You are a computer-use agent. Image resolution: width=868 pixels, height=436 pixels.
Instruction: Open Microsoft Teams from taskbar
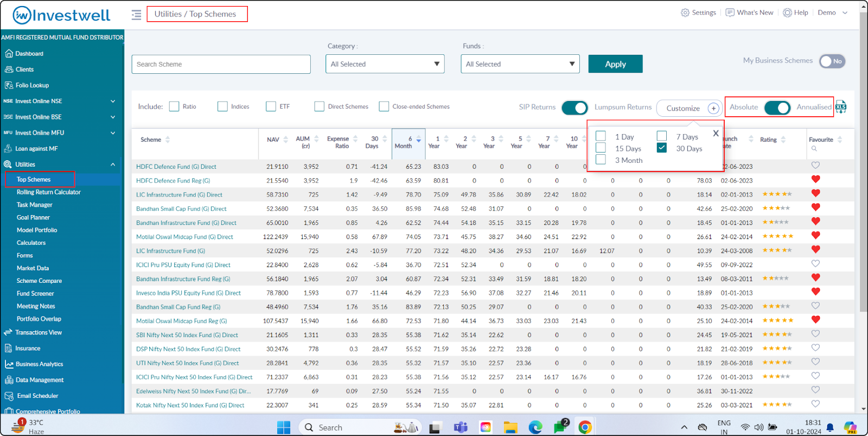pyautogui.click(x=461, y=427)
